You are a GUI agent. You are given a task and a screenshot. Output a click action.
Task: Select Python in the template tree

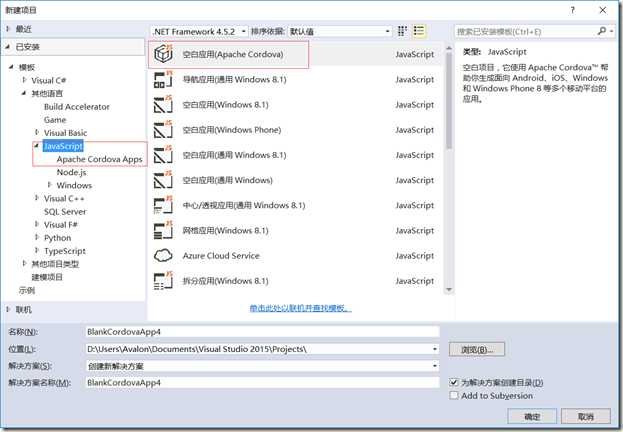(58, 238)
